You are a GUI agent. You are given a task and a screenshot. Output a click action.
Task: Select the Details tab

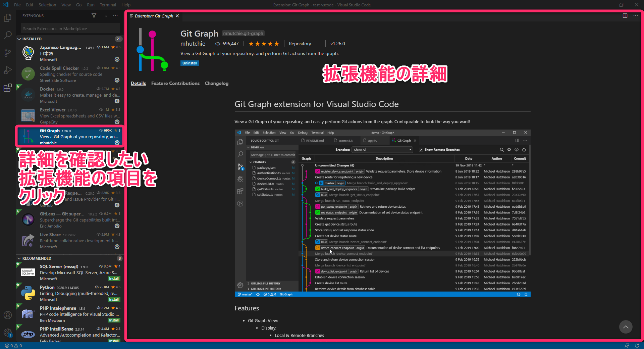[138, 83]
